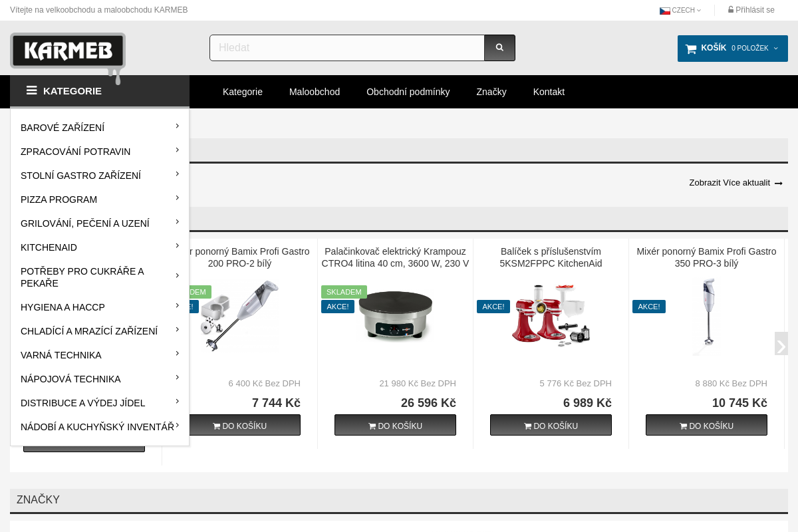
Task: Expand VARNÁ TECHNIKA chevron
Action: tap(178, 353)
